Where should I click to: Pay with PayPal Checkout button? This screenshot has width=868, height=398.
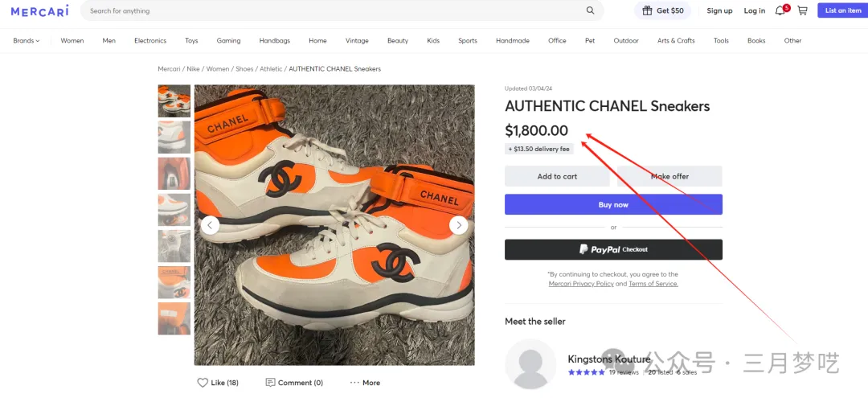click(613, 249)
